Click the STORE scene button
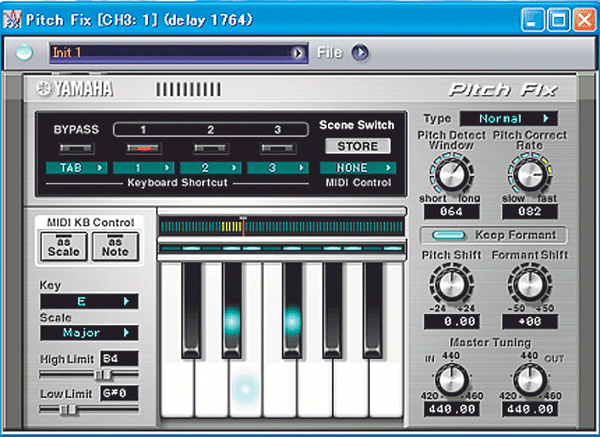This screenshot has height=437, width=600. 358,146
